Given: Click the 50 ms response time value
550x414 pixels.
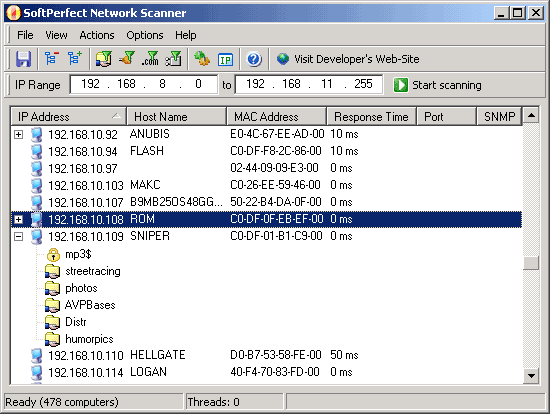Looking at the screenshot, I should coord(344,355).
